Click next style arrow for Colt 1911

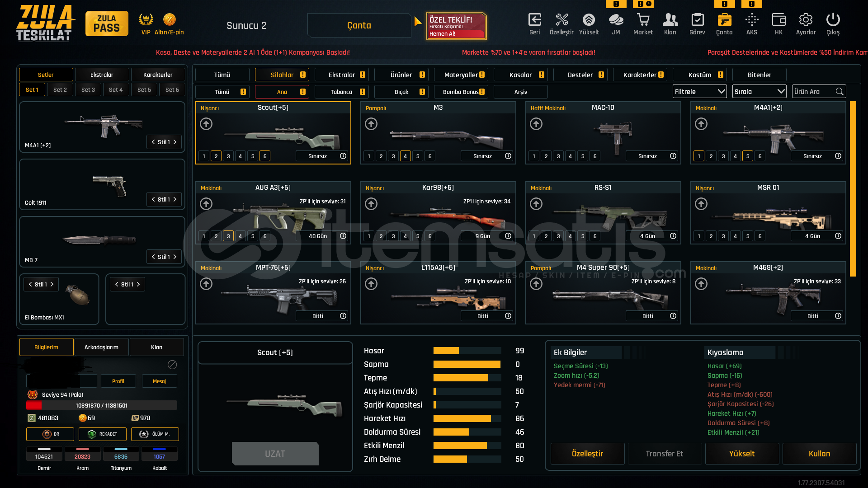[x=175, y=199]
